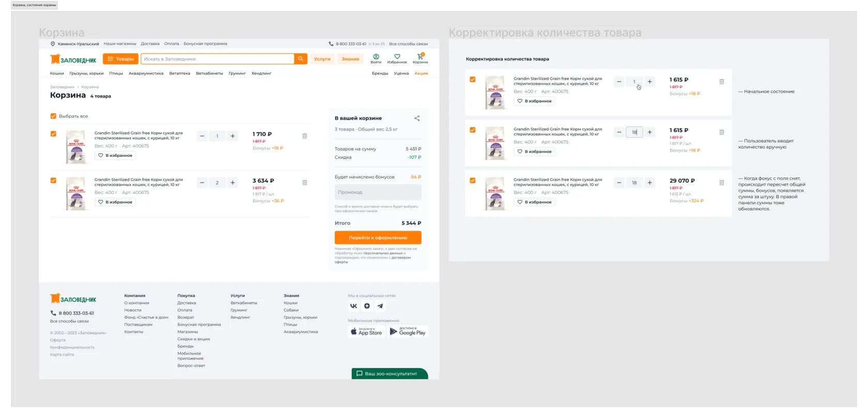Image resolution: width=868 pixels, height=418 pixels.
Task: Open the Птицы category
Action: 116,73
